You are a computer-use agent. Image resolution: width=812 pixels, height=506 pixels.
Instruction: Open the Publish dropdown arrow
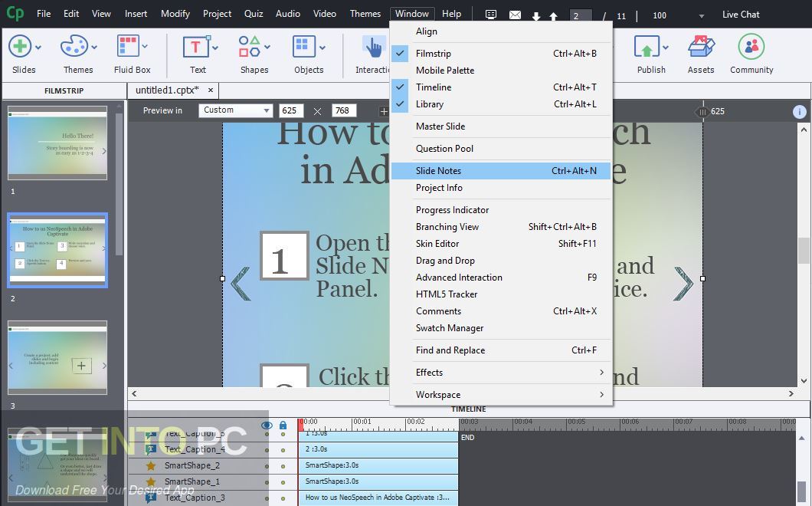[x=666, y=48]
